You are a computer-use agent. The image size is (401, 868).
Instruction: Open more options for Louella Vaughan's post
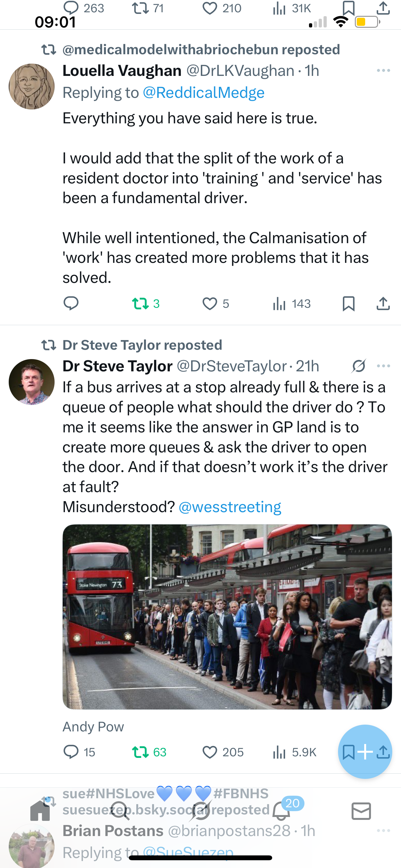coord(384,70)
